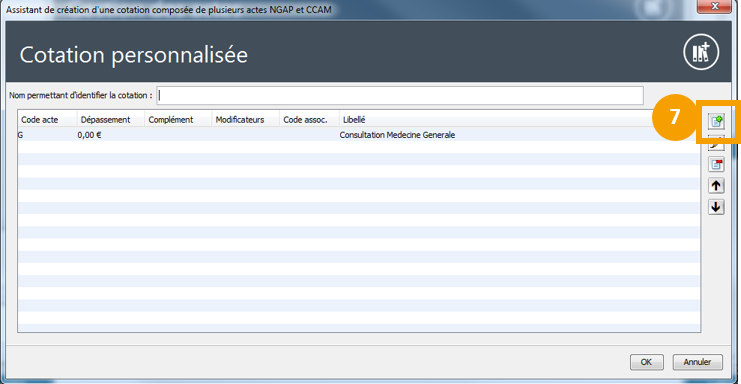Click the orange number 7 step badge

[675, 117]
